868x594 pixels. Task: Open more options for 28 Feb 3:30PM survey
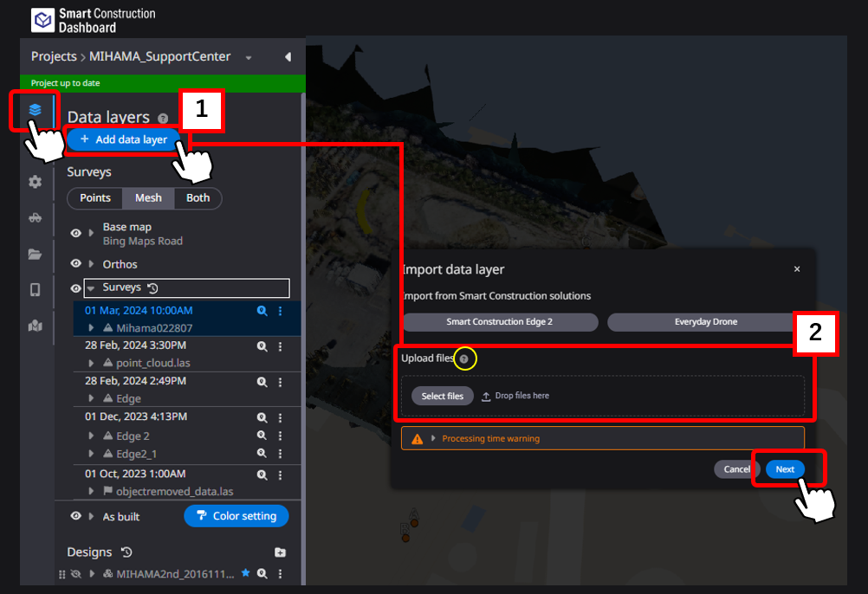(x=280, y=346)
